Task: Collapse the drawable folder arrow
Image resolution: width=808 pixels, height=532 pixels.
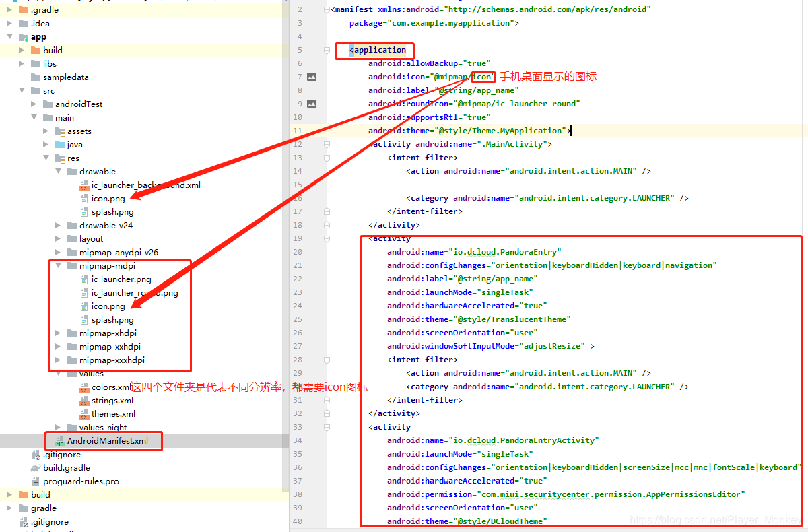Action: (x=58, y=172)
